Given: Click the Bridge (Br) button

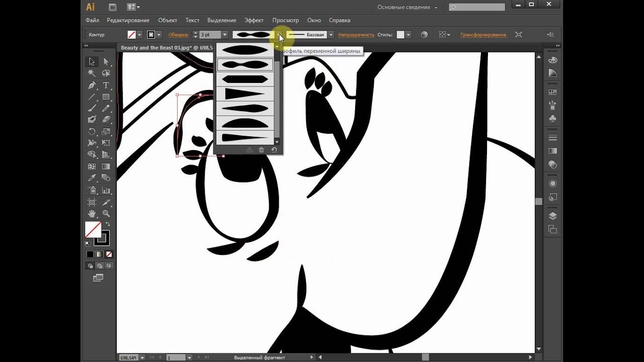Looking at the screenshot, I should tap(113, 7).
